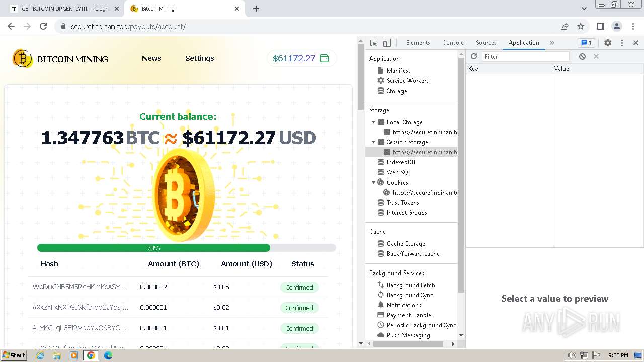Click Confirmed status for $0.01 transaction
The width and height of the screenshot is (644, 362).
299,328
